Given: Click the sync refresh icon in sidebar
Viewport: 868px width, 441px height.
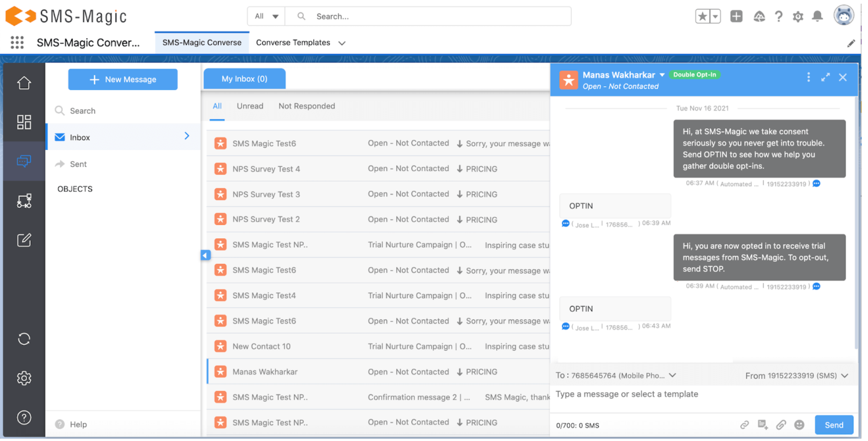Looking at the screenshot, I should pyautogui.click(x=24, y=339).
